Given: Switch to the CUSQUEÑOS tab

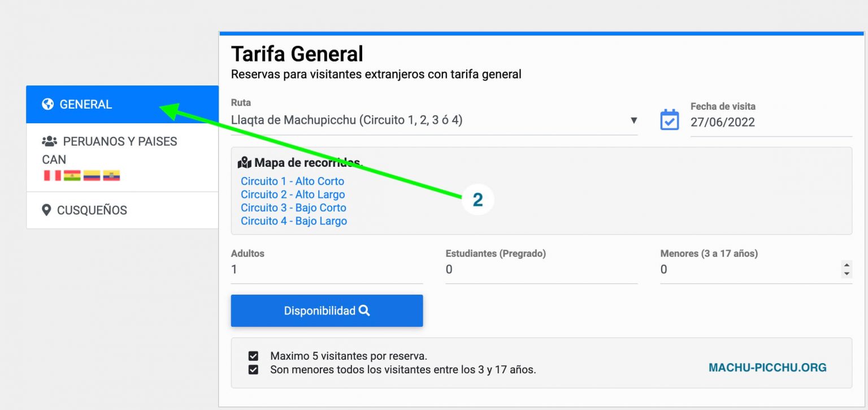Looking at the screenshot, I should click(122, 210).
